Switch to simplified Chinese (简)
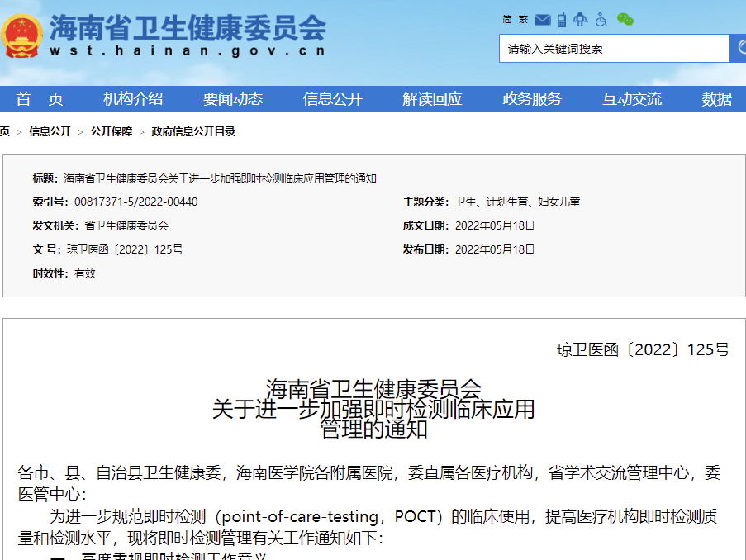The width and height of the screenshot is (746, 560). [507, 19]
